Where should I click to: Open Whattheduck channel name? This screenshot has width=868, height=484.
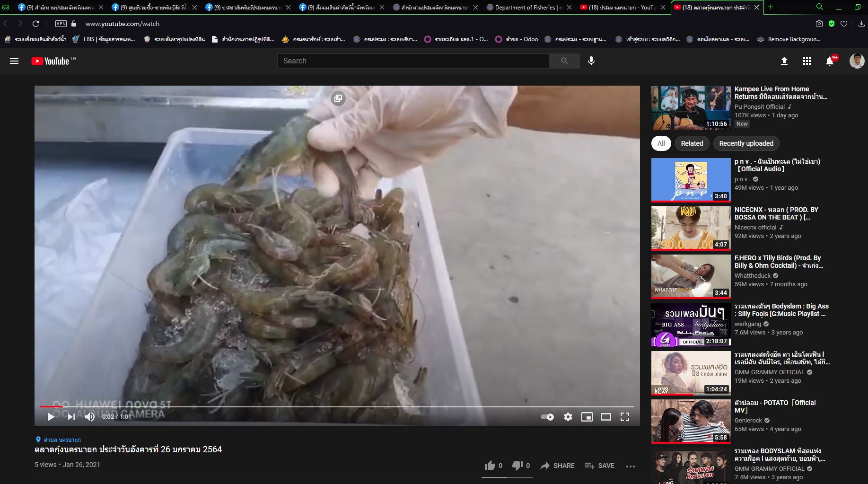pyautogui.click(x=753, y=276)
